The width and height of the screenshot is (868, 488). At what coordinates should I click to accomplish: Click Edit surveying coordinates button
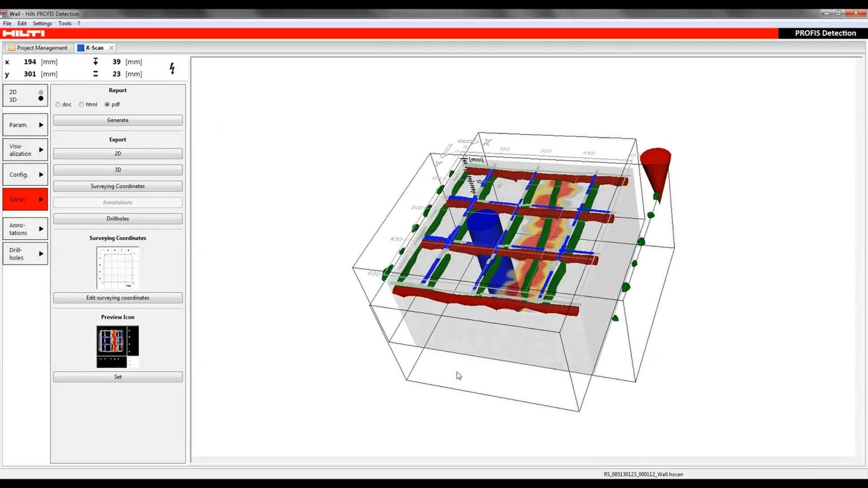point(118,298)
